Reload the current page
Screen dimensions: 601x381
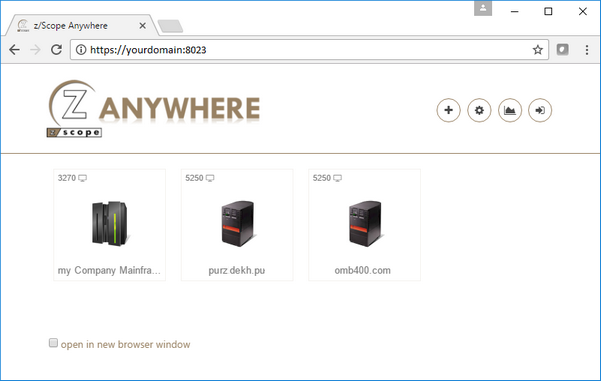[57, 50]
